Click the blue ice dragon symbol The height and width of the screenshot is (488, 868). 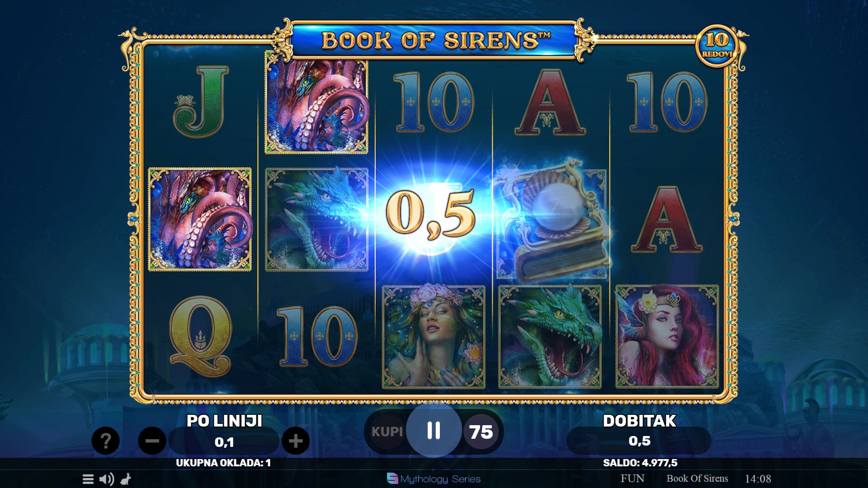click(316, 219)
